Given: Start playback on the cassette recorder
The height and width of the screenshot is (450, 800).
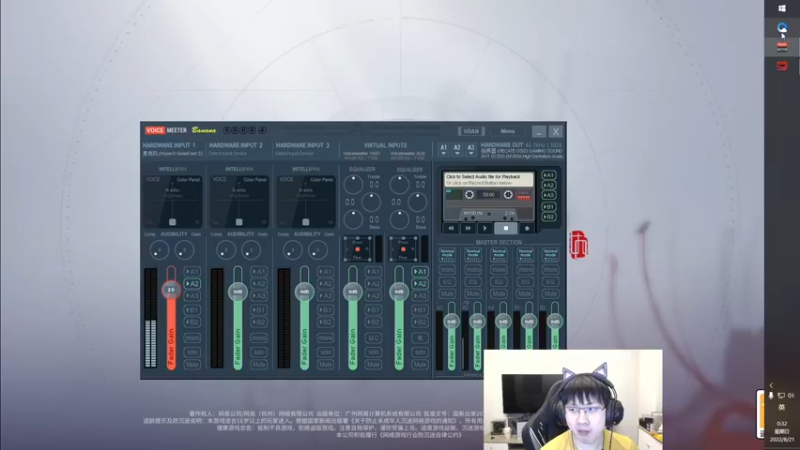Looking at the screenshot, I should [x=485, y=228].
